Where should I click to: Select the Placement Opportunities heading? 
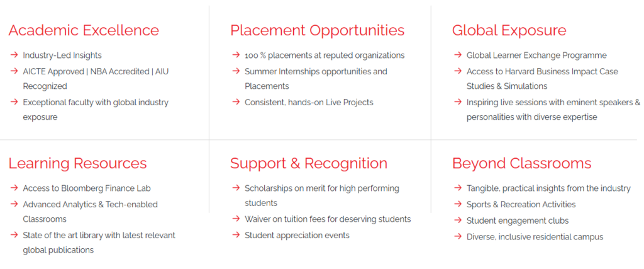[x=317, y=30]
